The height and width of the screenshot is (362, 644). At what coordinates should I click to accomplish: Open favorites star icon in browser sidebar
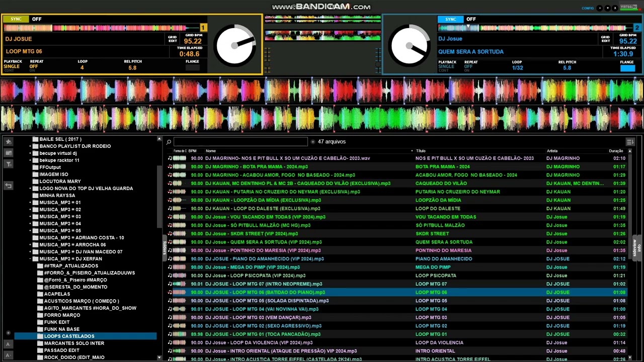tap(9, 142)
